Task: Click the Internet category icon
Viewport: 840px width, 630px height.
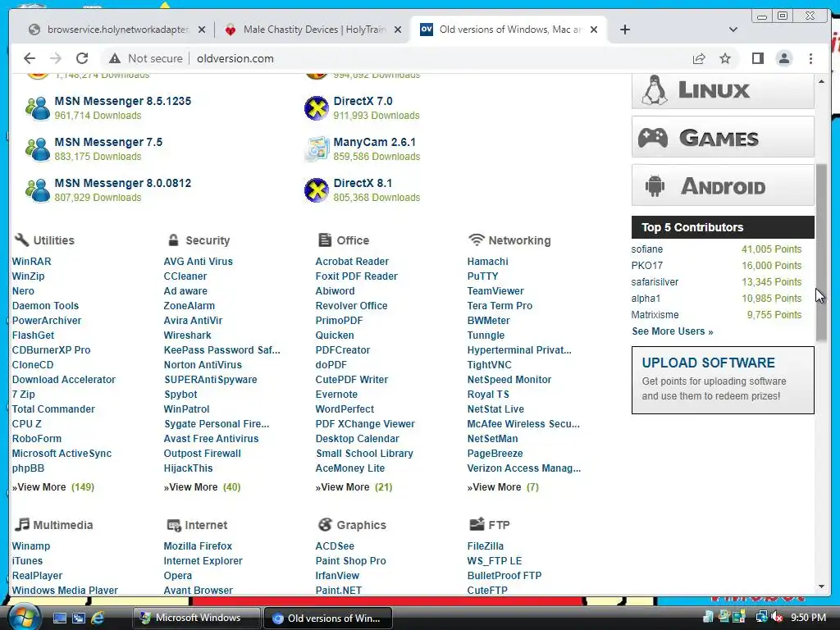Action: [x=174, y=525]
